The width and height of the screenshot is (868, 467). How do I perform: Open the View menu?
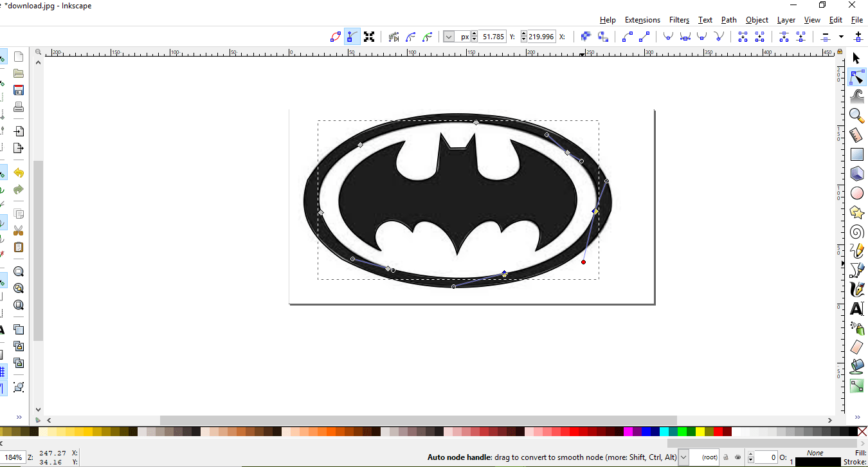click(x=812, y=20)
